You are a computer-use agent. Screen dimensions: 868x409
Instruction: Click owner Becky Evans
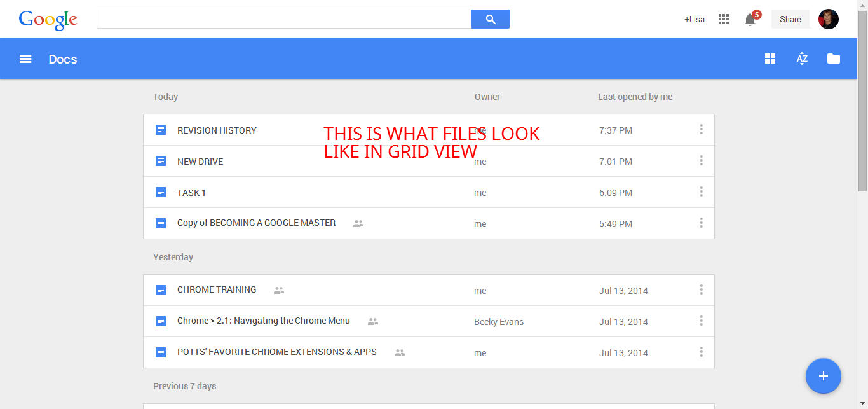(x=499, y=322)
